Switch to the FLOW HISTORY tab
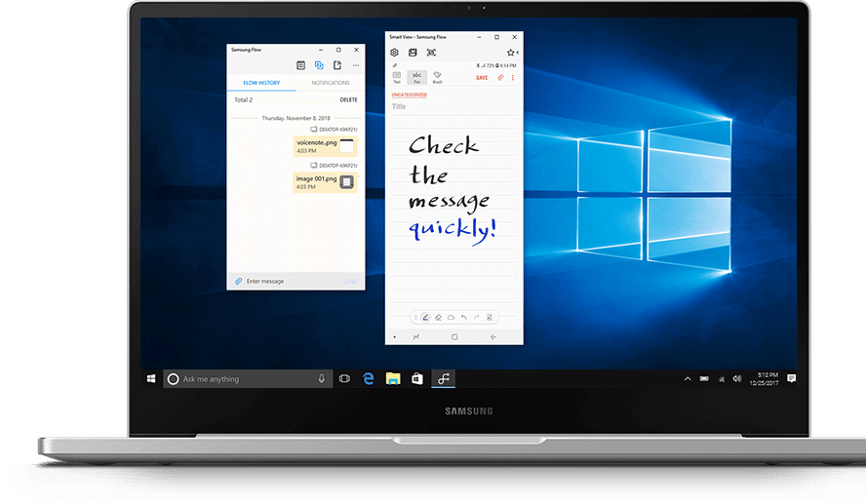866x504 pixels. pyautogui.click(x=261, y=83)
